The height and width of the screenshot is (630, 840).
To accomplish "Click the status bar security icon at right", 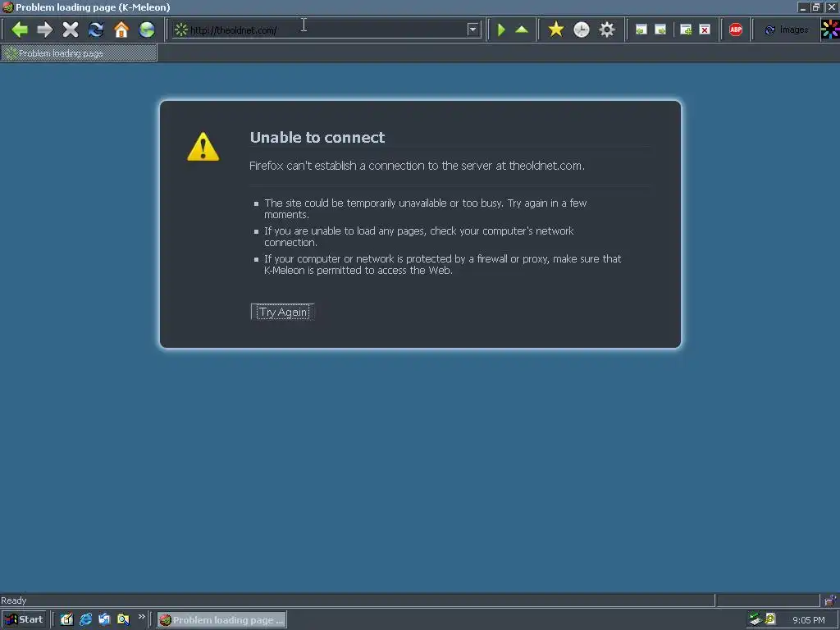I will (x=830, y=600).
